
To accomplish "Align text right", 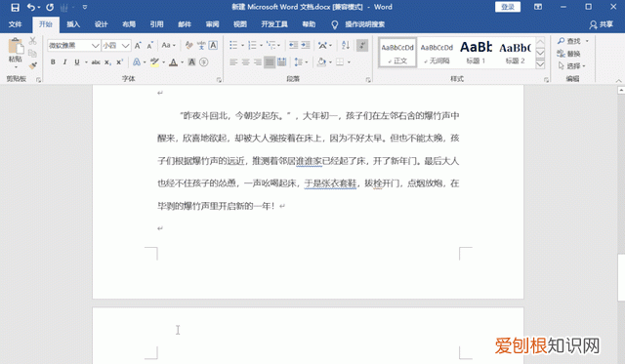I will pyautogui.click(x=258, y=62).
